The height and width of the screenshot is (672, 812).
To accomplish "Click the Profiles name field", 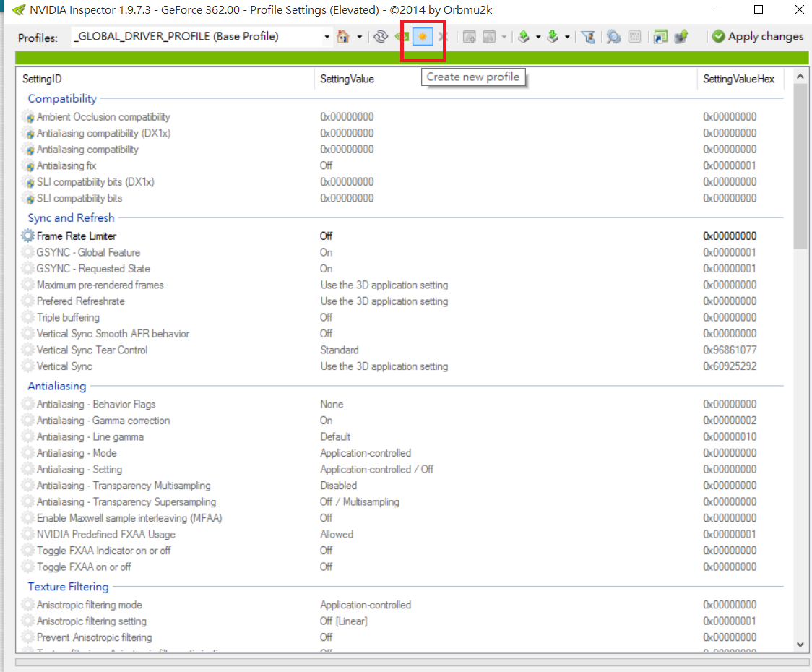I will pos(196,37).
